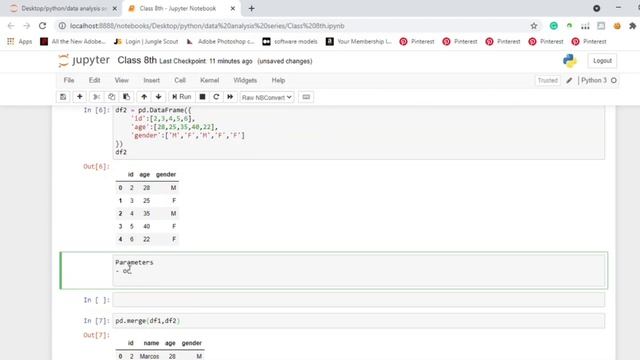Screen dimensions: 640x360
Task: Cut selected cells with the scissors icon
Action: click(97, 97)
